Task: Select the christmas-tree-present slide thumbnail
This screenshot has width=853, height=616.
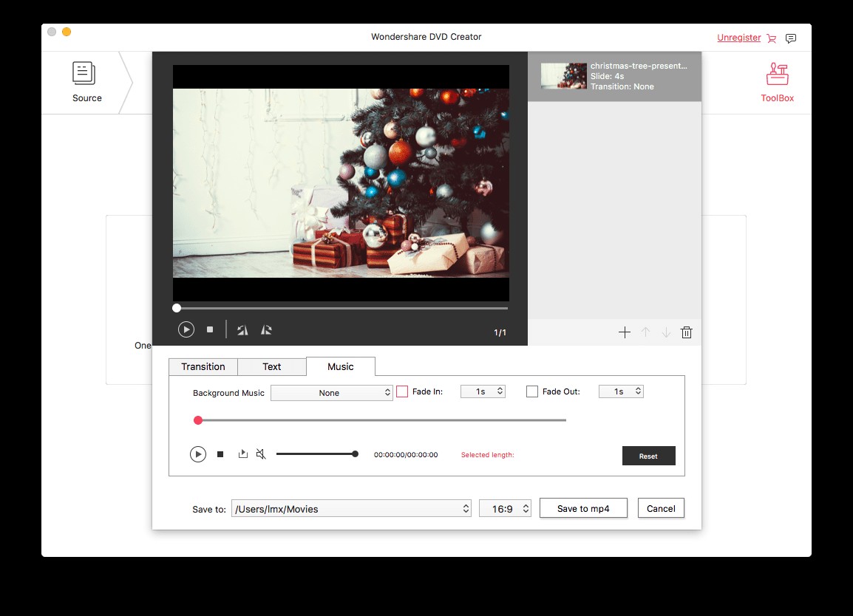Action: click(563, 76)
